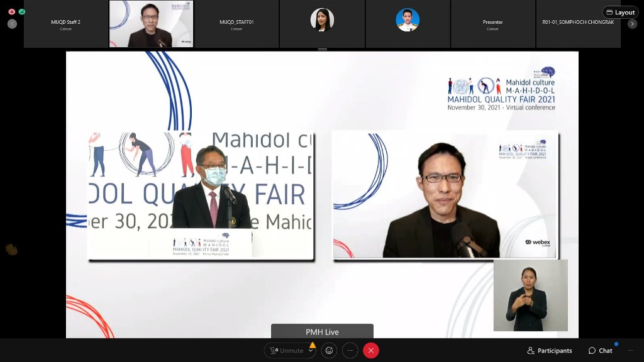This screenshot has width=644, height=362.
Task: Open the Chat panel
Action: click(601, 351)
